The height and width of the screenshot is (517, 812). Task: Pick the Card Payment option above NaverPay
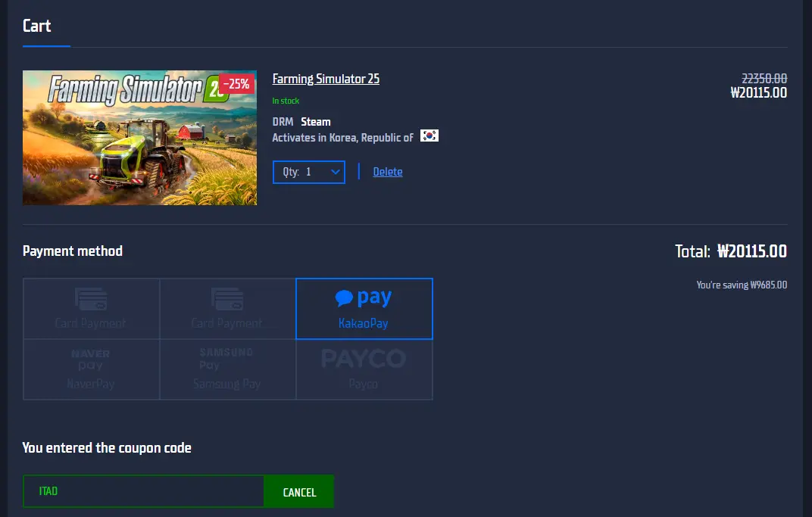tap(91, 309)
